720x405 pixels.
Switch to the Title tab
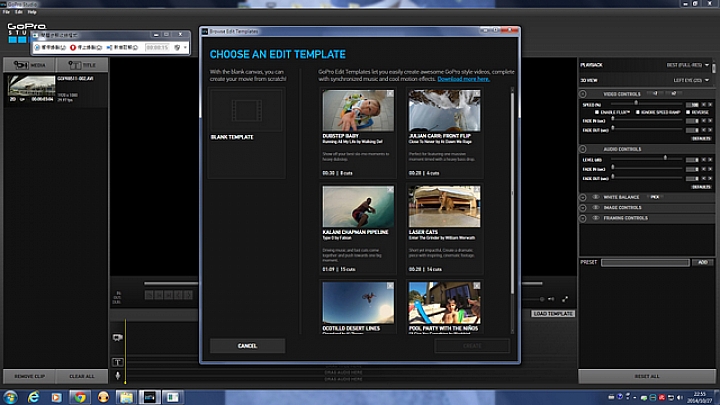[82, 65]
